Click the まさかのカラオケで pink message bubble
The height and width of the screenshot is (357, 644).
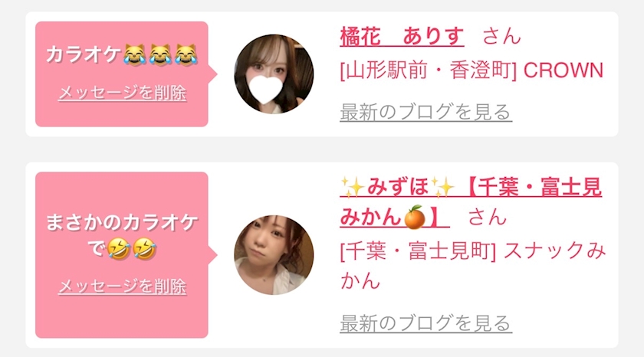tap(122, 255)
